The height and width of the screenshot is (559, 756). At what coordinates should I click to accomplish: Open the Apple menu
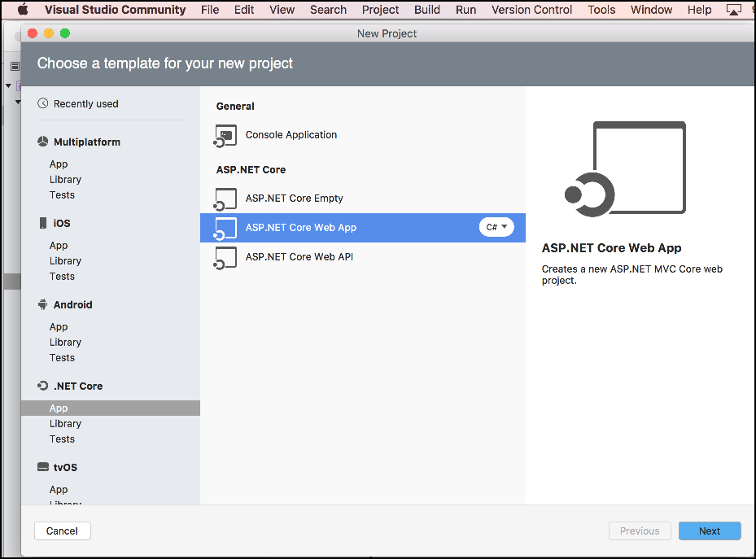(23, 10)
